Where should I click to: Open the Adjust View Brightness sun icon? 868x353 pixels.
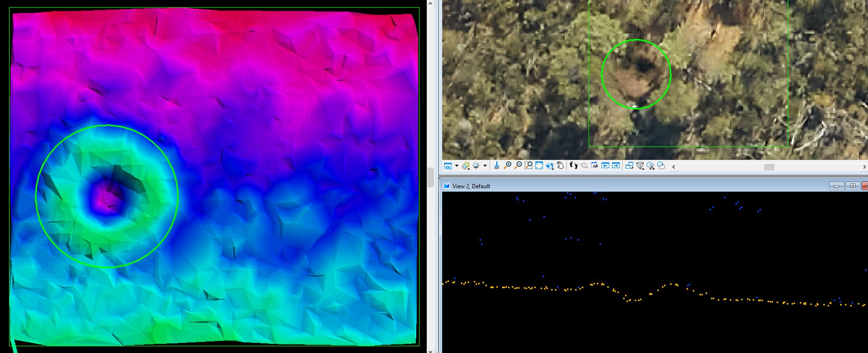(x=476, y=166)
